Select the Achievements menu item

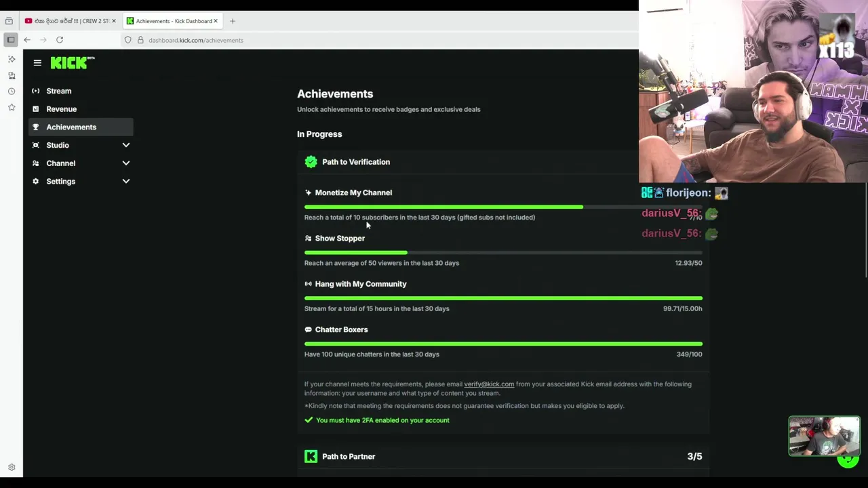(81, 127)
